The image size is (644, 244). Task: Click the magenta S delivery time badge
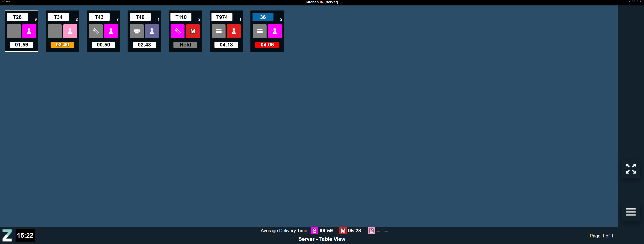315,231
